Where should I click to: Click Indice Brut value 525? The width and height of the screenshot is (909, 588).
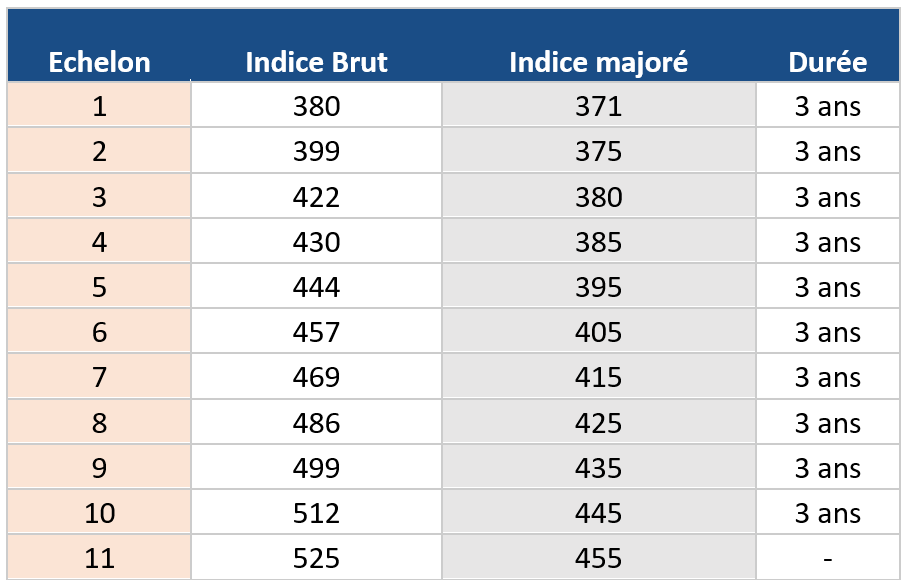316,558
